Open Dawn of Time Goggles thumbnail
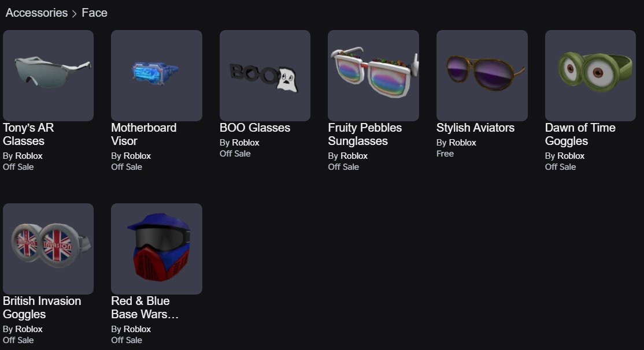Viewport: 644px width, 350px height. coord(590,76)
